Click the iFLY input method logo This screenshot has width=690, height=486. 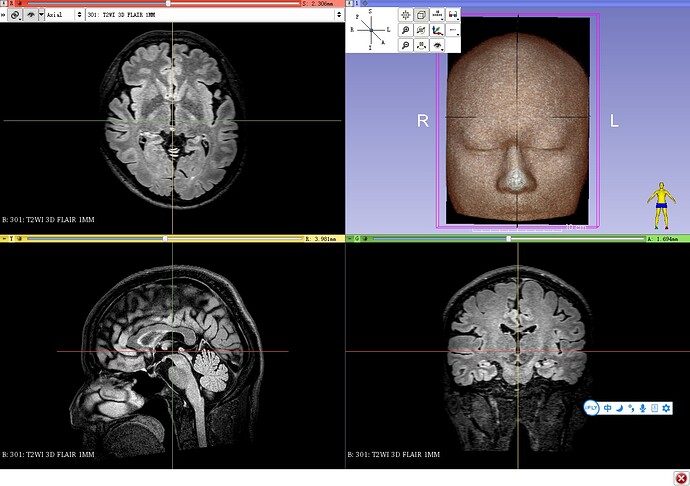(591, 408)
